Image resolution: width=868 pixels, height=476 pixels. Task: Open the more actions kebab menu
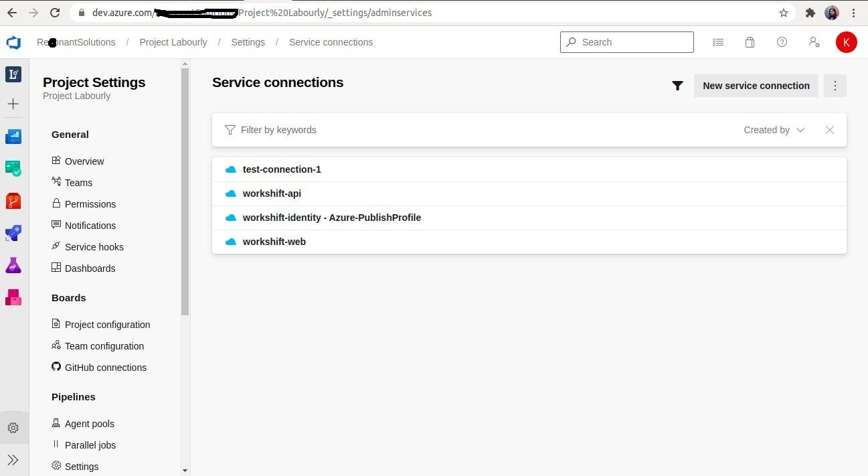(835, 86)
